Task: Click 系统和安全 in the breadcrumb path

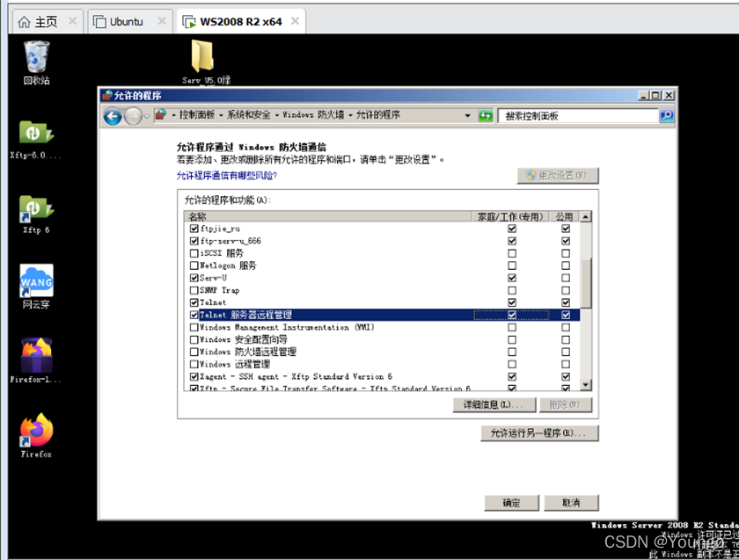Action: point(249,115)
